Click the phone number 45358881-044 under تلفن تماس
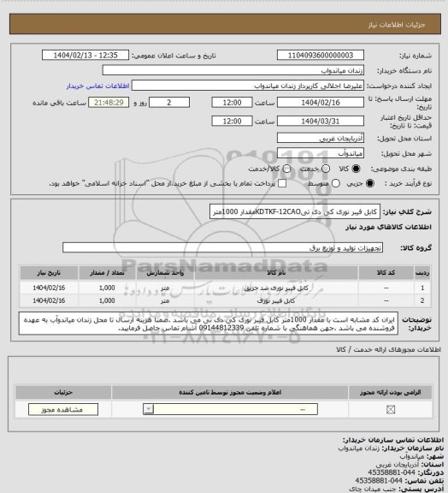This screenshot has height=493, width=448. tap(379, 480)
